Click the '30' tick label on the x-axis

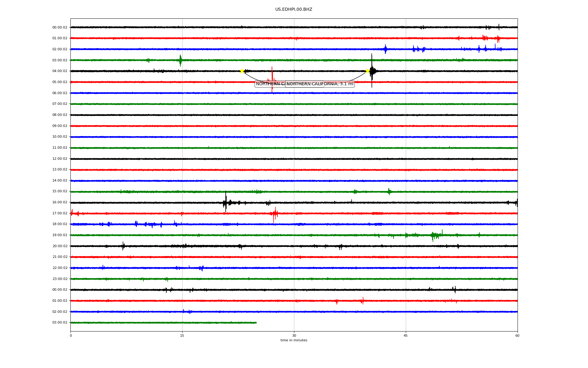[294, 335]
